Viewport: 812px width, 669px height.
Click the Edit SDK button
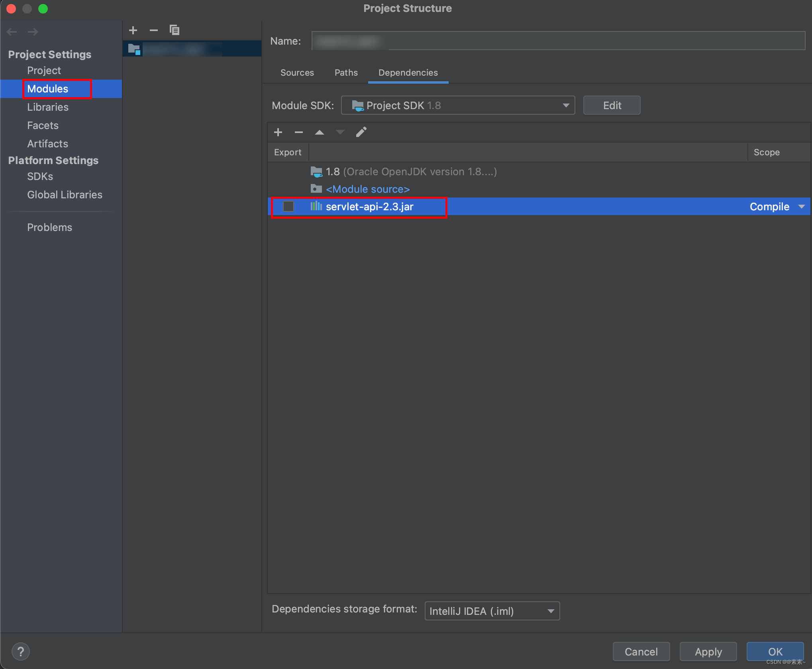coord(612,106)
